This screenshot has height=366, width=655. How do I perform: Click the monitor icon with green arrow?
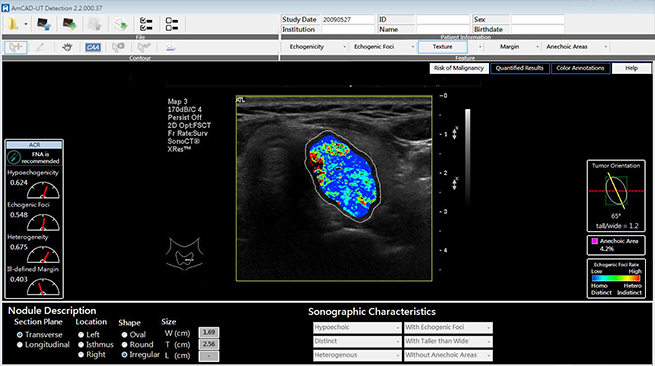pos(69,24)
